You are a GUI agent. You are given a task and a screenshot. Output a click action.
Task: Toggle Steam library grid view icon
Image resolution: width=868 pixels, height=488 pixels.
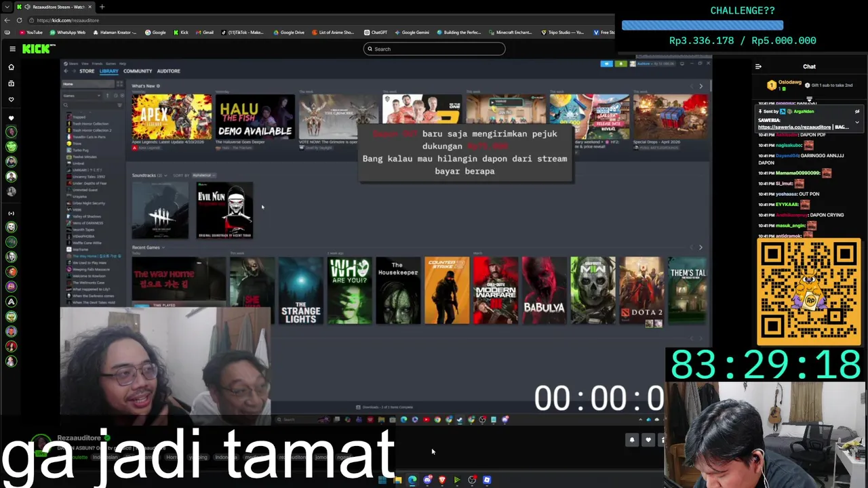coord(120,84)
